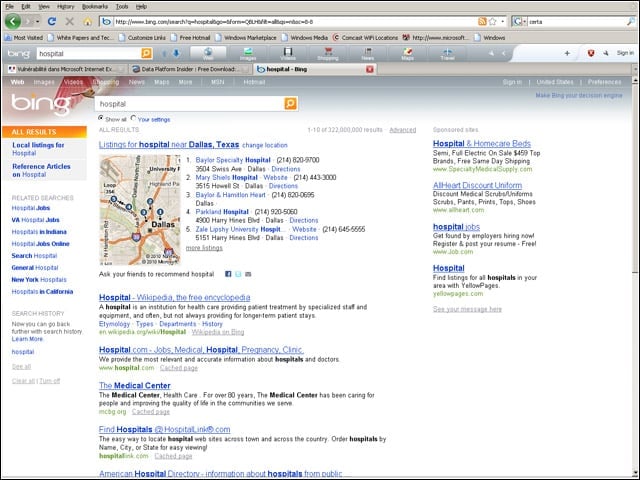Click Hospital Jobs related search
The height and width of the screenshot is (480, 640).
[31, 208]
